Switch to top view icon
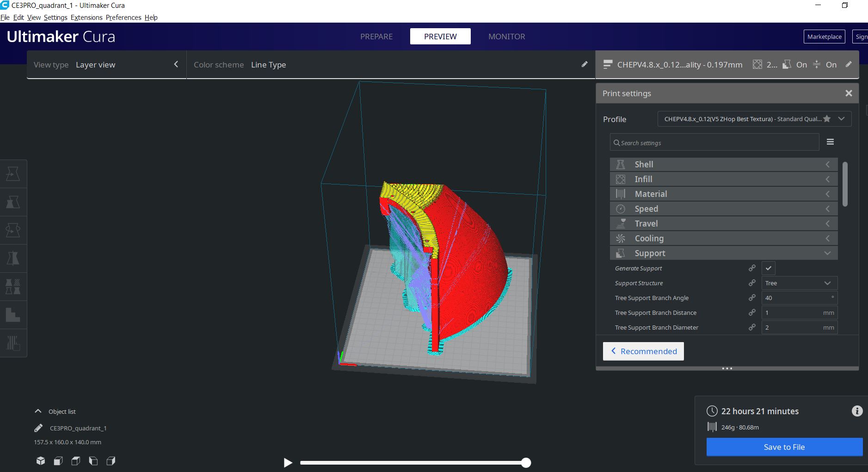The width and height of the screenshot is (868, 472). pyautogui.click(x=76, y=461)
